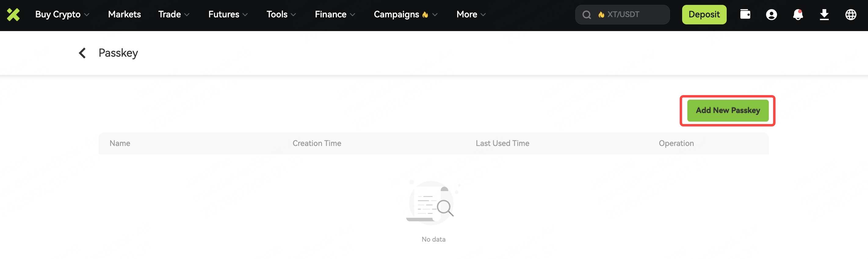Open the user profile account icon
Viewport: 868px width, 259px height.
pos(771,14)
